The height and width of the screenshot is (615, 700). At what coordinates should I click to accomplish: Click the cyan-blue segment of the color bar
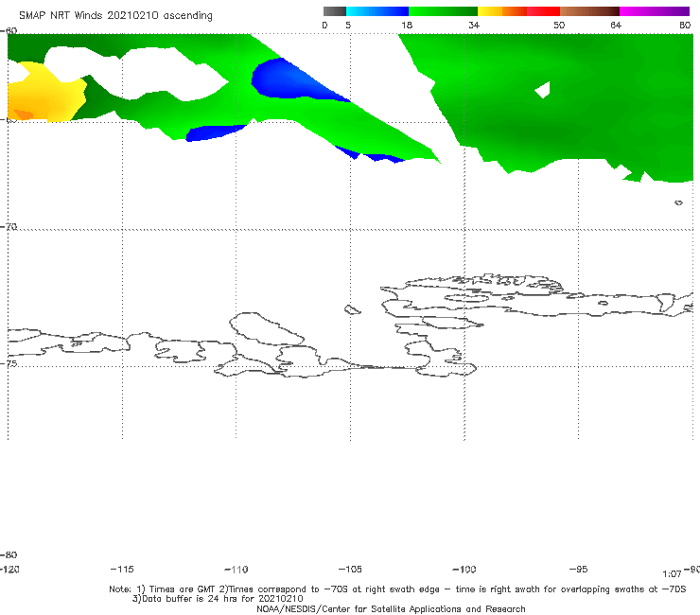pos(377,11)
